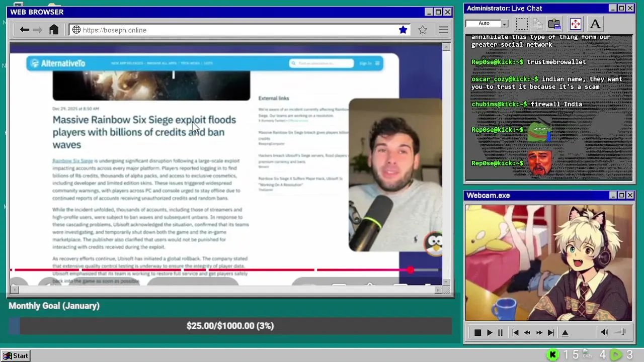Click the Dec 29 article date text
Viewport: 644px width, 362px height.
coord(75,109)
